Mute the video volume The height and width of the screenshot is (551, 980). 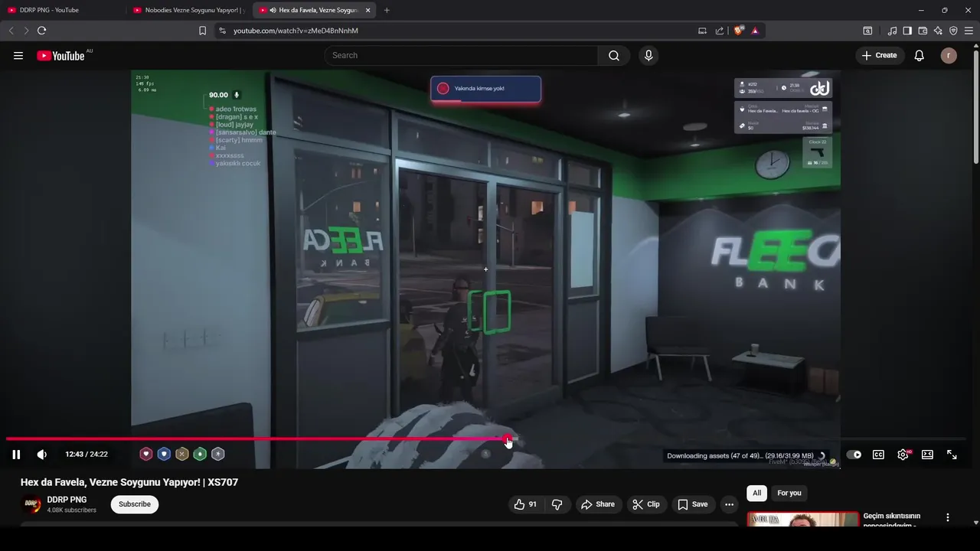[42, 455]
